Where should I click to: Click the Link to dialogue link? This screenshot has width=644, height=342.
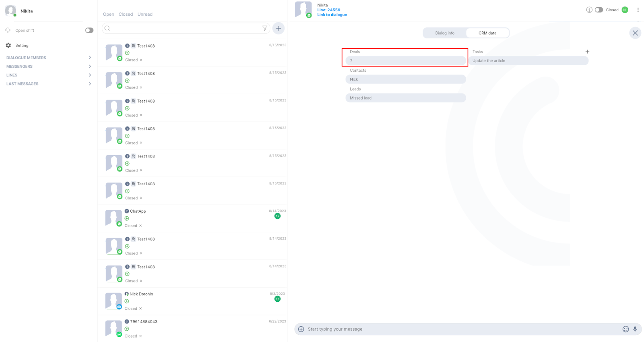click(332, 15)
